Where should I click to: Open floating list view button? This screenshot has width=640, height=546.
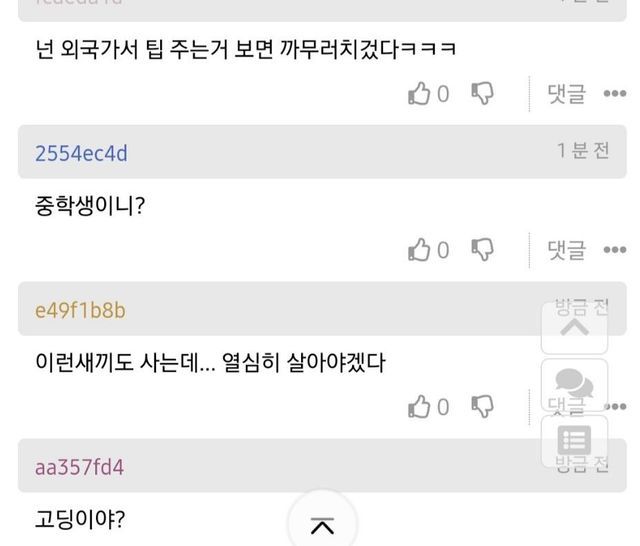[x=574, y=441]
